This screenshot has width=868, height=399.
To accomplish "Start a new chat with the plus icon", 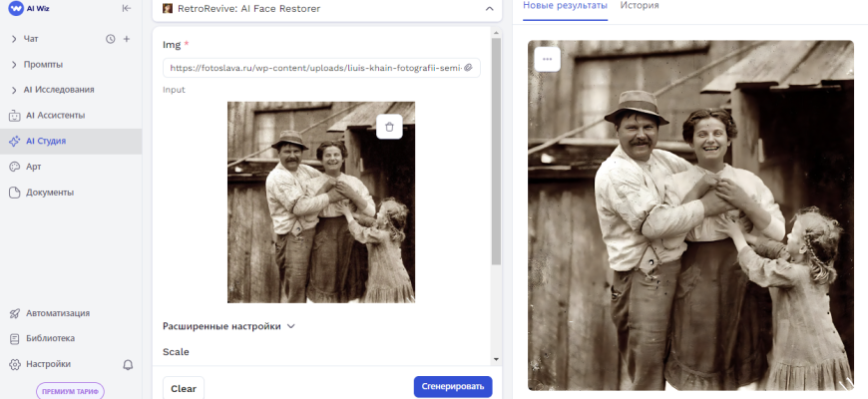I will click(127, 39).
